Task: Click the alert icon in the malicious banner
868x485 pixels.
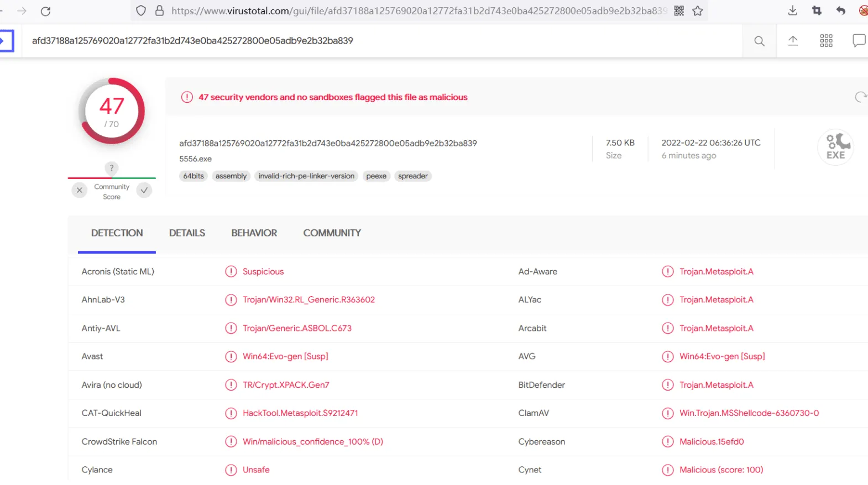Action: point(187,97)
